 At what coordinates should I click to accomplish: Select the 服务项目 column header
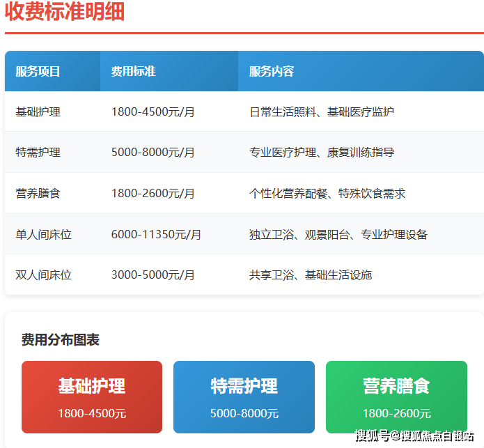pyautogui.click(x=38, y=71)
